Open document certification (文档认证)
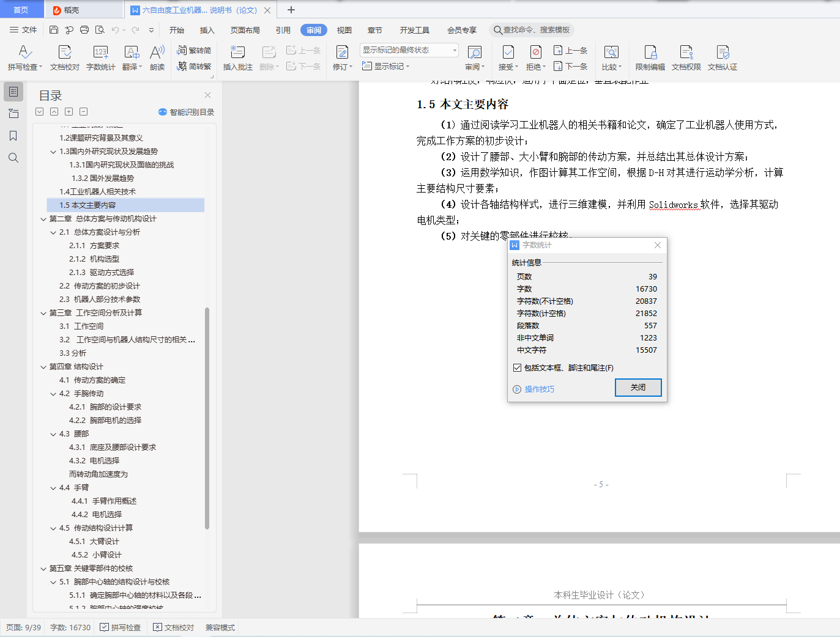Viewport: 840px width, 637px height. click(723, 58)
